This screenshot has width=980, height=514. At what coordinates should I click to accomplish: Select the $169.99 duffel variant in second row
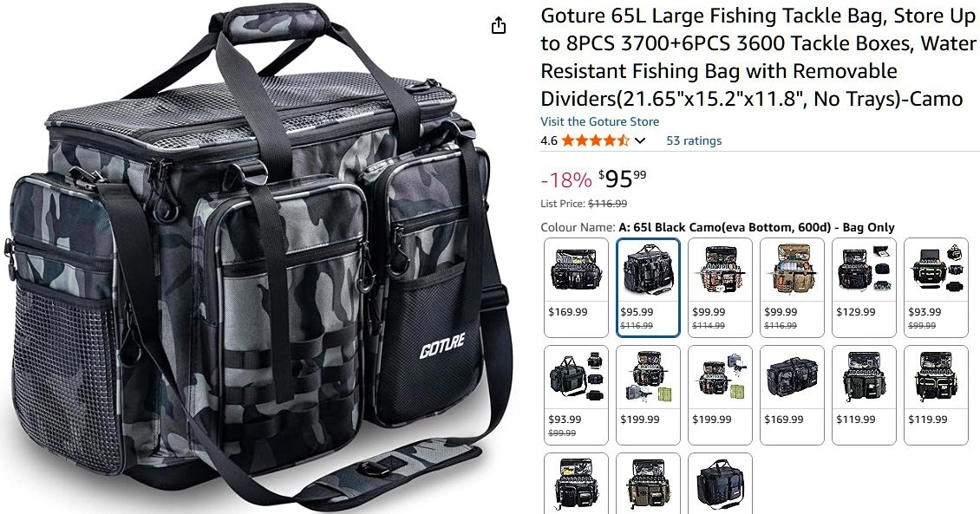click(792, 394)
